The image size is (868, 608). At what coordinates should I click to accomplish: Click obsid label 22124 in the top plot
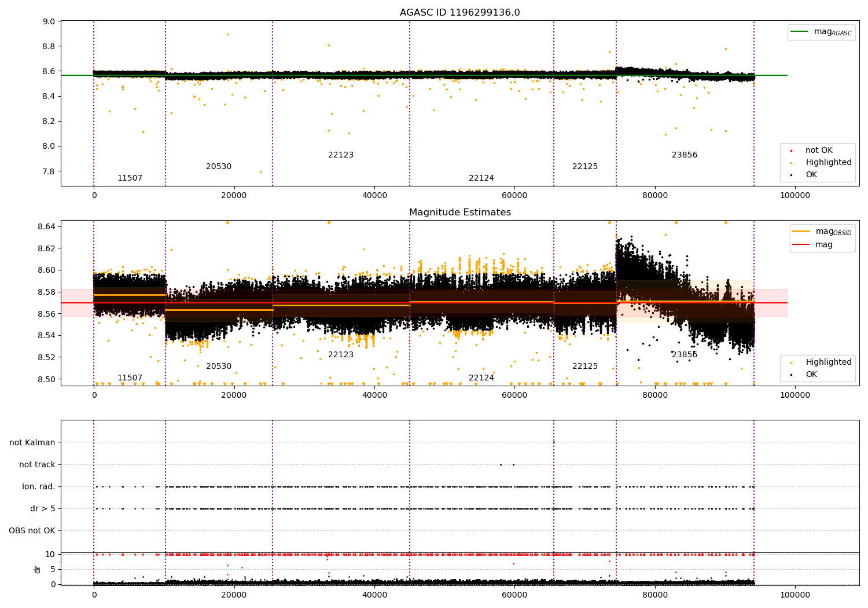coord(481,178)
